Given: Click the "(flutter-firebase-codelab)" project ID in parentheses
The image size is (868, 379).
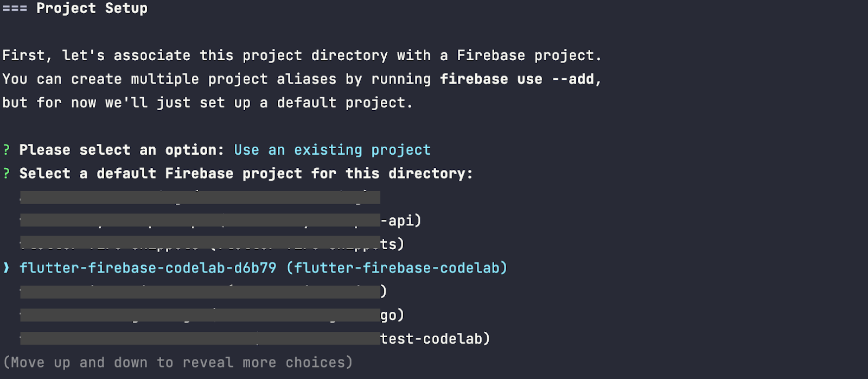Looking at the screenshot, I should tap(397, 268).
